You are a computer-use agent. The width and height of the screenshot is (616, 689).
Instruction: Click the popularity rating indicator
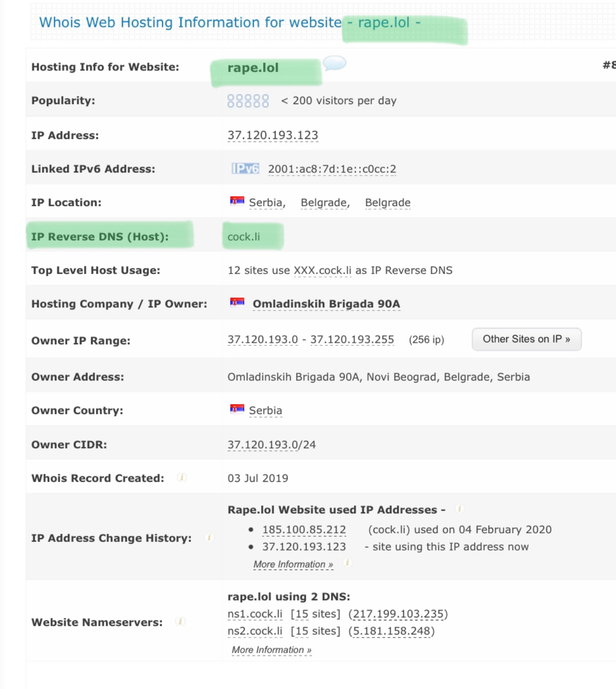point(248,101)
